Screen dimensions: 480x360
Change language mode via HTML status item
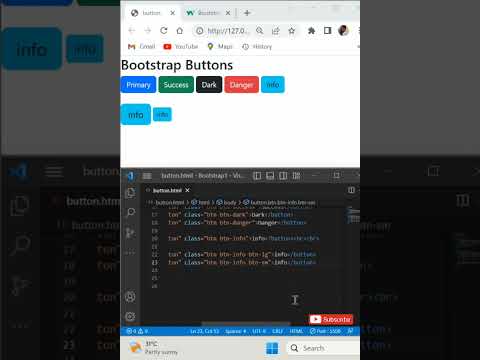tap(296, 331)
